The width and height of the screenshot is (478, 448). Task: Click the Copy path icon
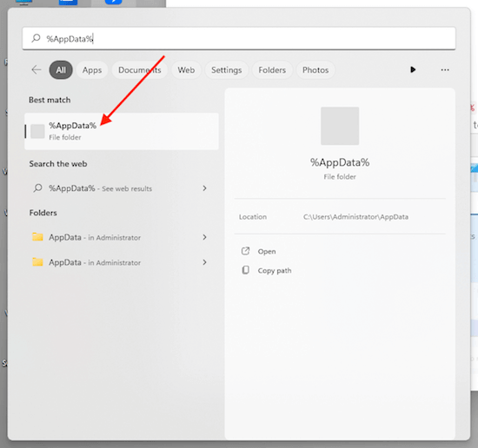click(x=245, y=270)
